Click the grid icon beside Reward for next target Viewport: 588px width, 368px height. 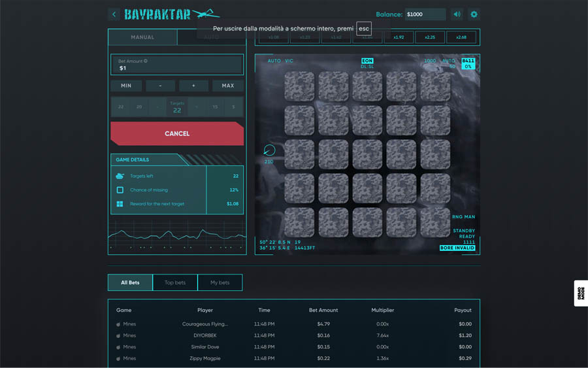pyautogui.click(x=120, y=204)
